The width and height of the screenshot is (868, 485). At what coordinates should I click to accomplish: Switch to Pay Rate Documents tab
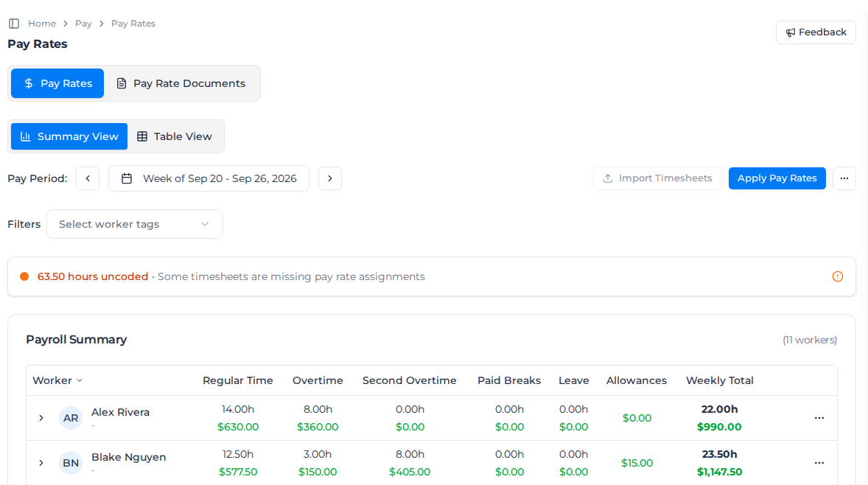pyautogui.click(x=181, y=83)
